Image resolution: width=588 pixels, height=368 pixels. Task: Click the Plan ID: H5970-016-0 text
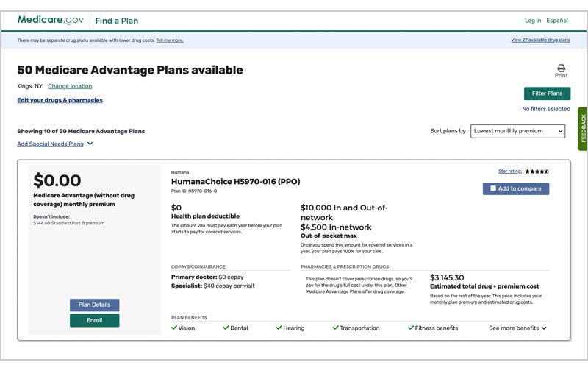(194, 191)
